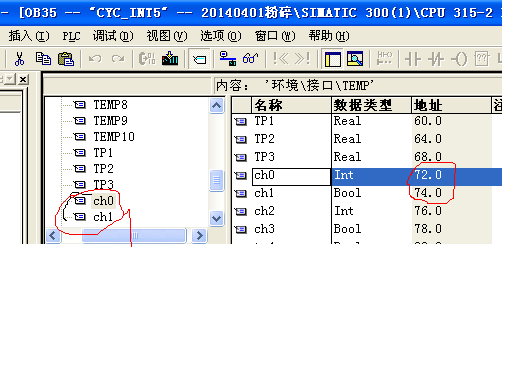
Task: Open the PLC menu
Action: click(71, 36)
